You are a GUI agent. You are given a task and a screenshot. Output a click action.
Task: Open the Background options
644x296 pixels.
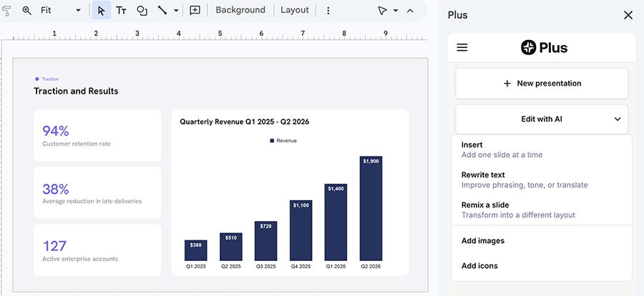point(240,10)
